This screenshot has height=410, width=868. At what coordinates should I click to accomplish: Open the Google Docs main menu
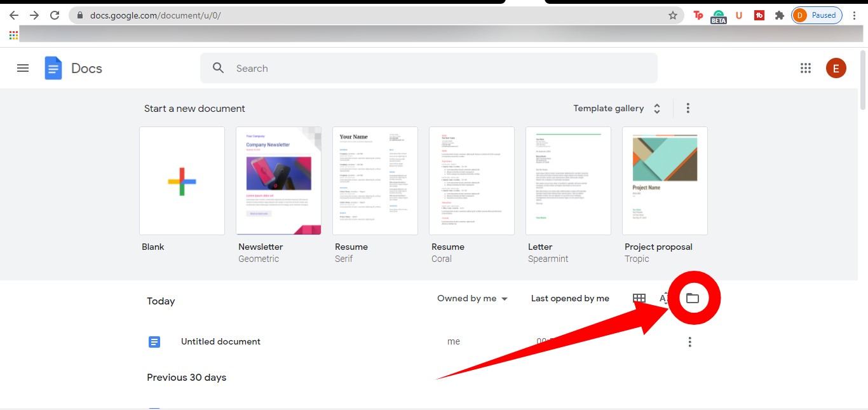pos(23,68)
